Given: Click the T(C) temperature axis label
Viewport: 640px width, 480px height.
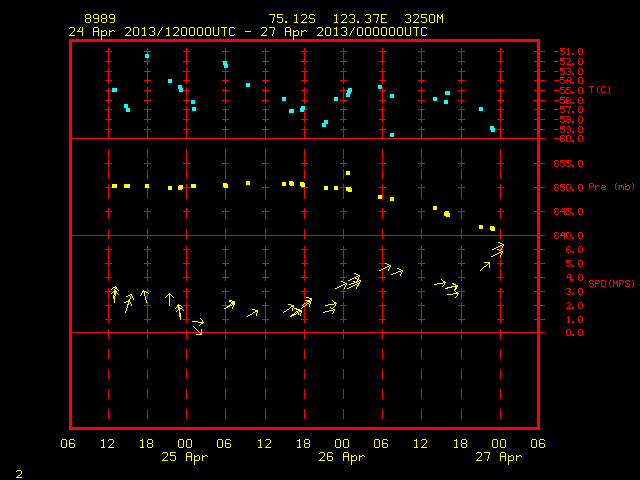Looking at the screenshot, I should point(600,89).
